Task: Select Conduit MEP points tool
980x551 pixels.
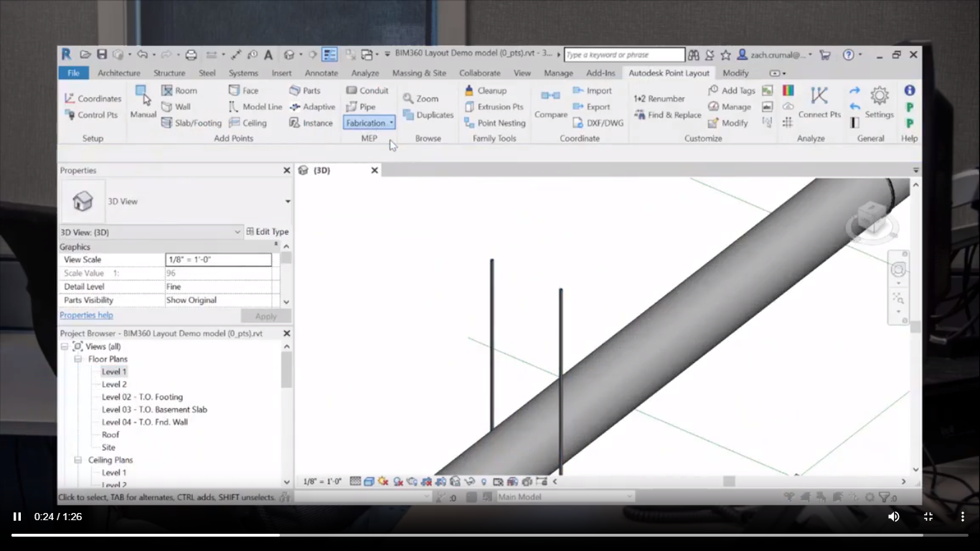Action: [x=367, y=90]
